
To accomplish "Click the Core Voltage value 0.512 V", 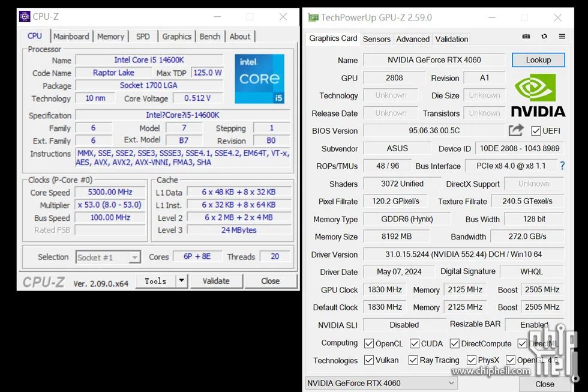I will point(197,98).
